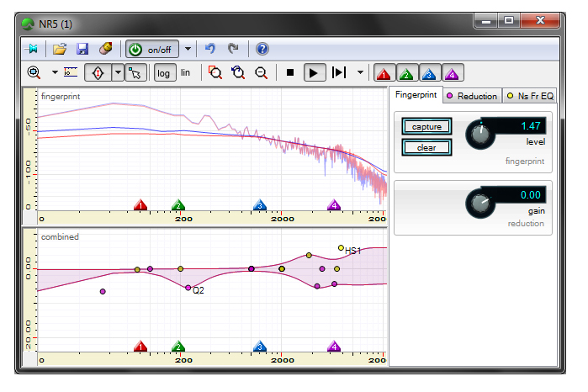
Task: Click purple marker 4 in fingerprint graph
Action: pyautogui.click(x=334, y=204)
